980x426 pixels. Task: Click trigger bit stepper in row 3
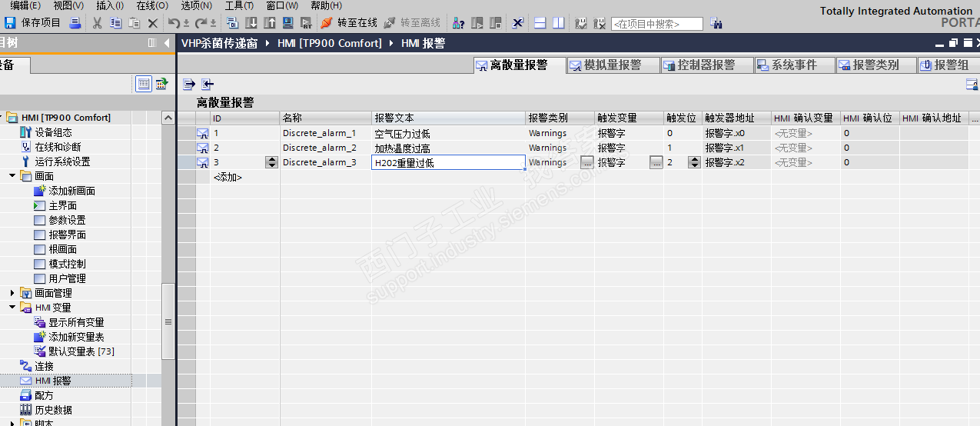click(694, 162)
